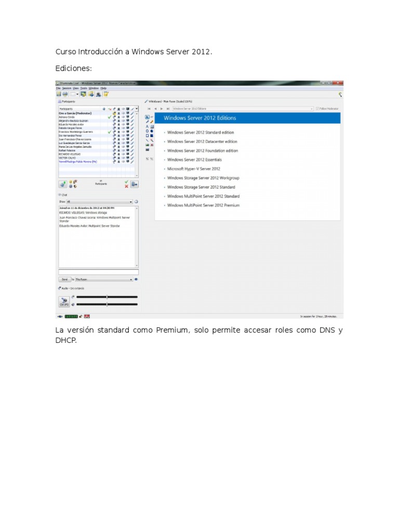Click the Print toolbar icon
399x532 pixels.
65,94
